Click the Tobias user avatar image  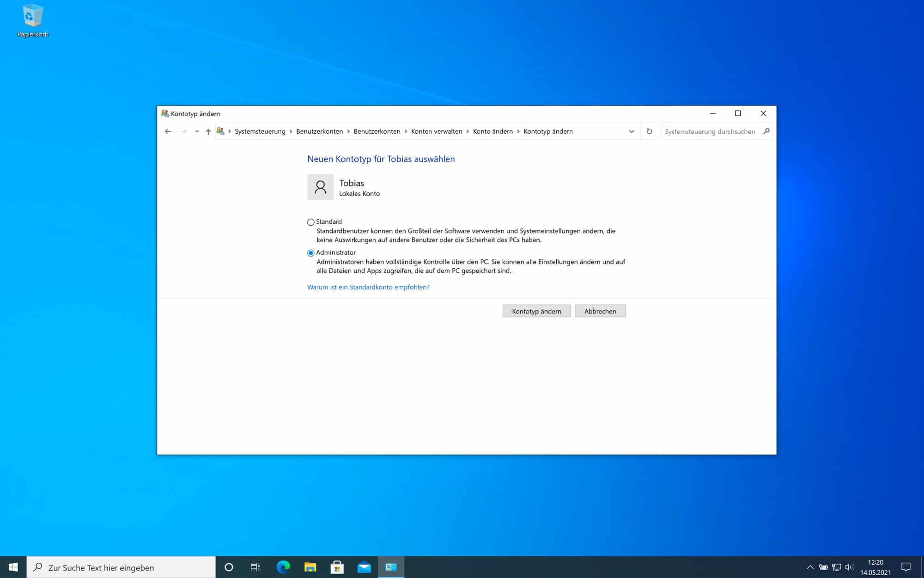(320, 187)
